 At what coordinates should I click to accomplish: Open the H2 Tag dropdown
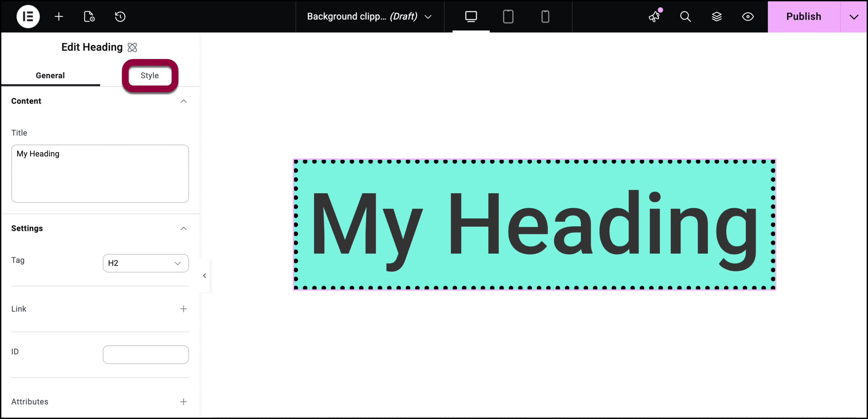[x=145, y=263]
